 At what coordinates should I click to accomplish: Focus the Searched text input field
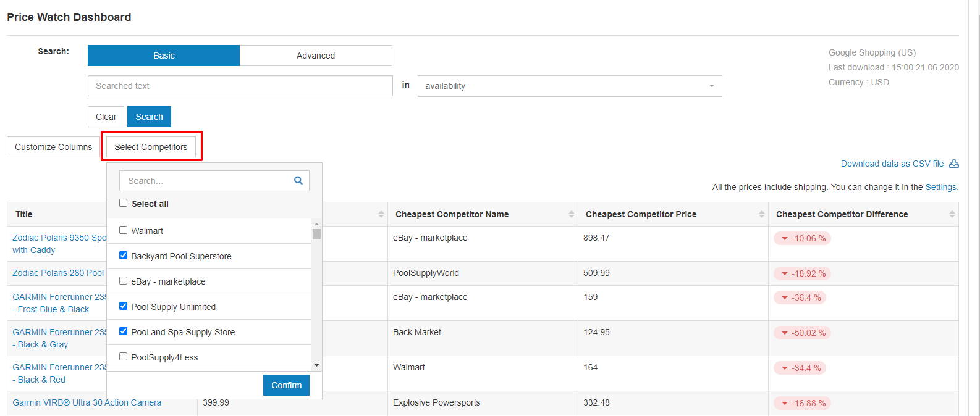click(x=240, y=86)
